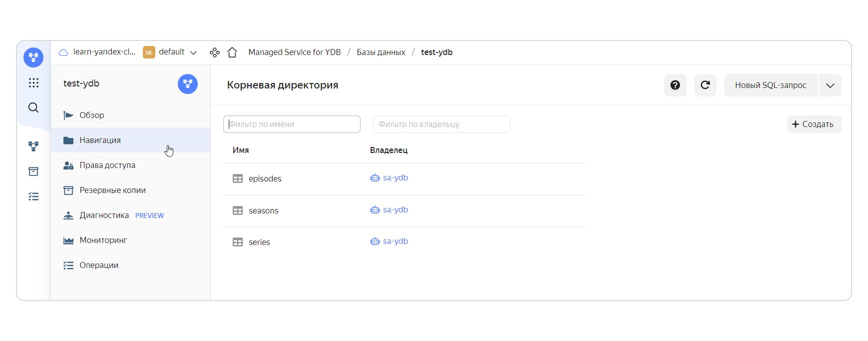Click the table icon beside seasons
Image resolution: width=868 pixels, height=341 pixels.
pos(238,210)
